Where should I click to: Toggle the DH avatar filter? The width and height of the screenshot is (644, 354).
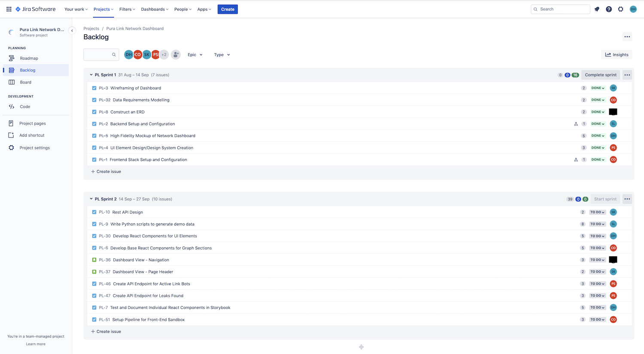[129, 55]
